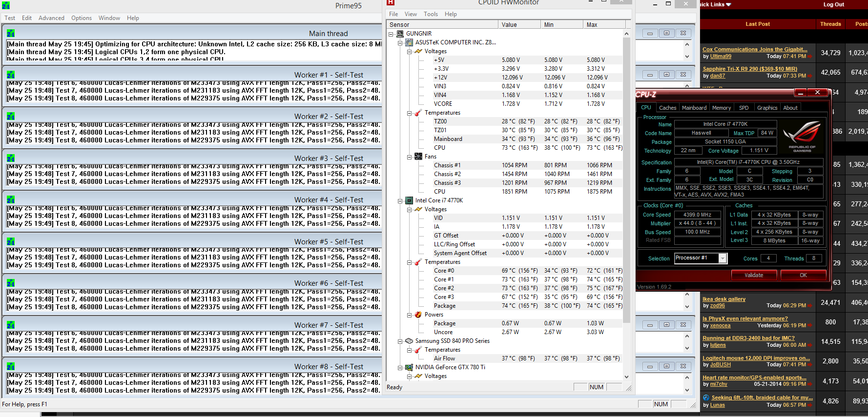Collapse the GUNGNIR root node in HWMonitor
Screen dimensions: 868x417
(x=391, y=34)
